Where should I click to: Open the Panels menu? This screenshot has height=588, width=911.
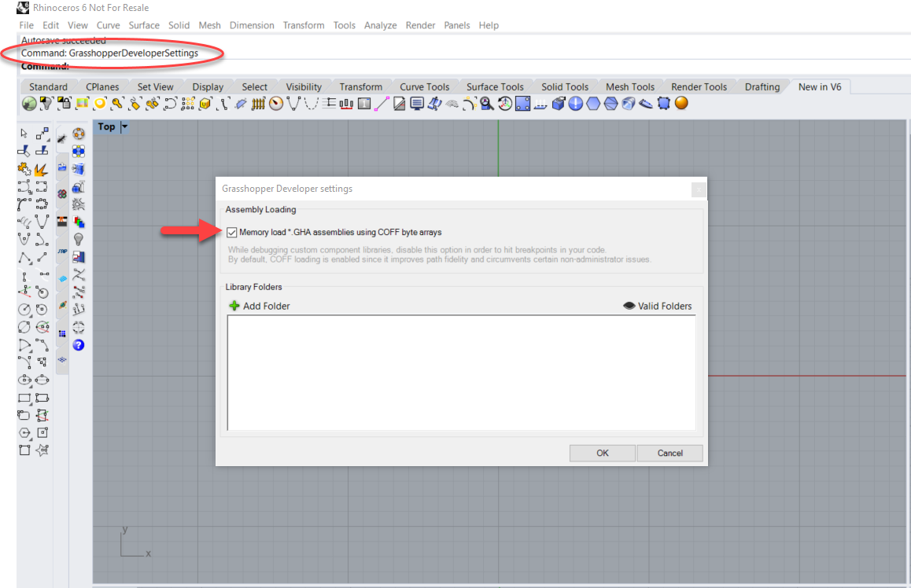pos(456,25)
